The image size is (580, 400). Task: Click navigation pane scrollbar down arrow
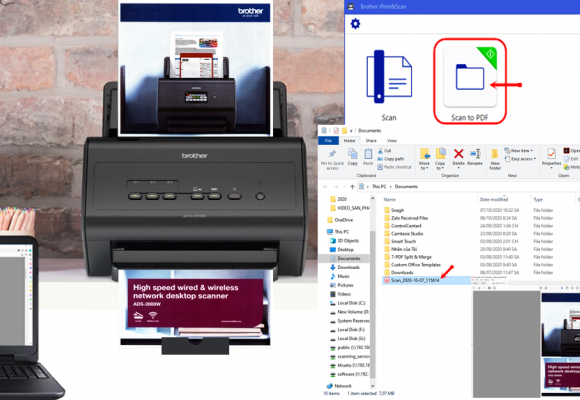click(372, 386)
